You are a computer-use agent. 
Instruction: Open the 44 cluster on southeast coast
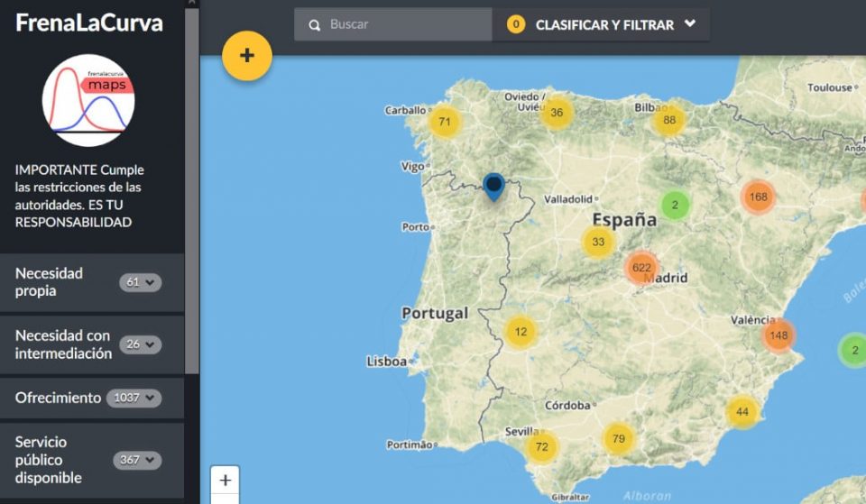coord(742,412)
